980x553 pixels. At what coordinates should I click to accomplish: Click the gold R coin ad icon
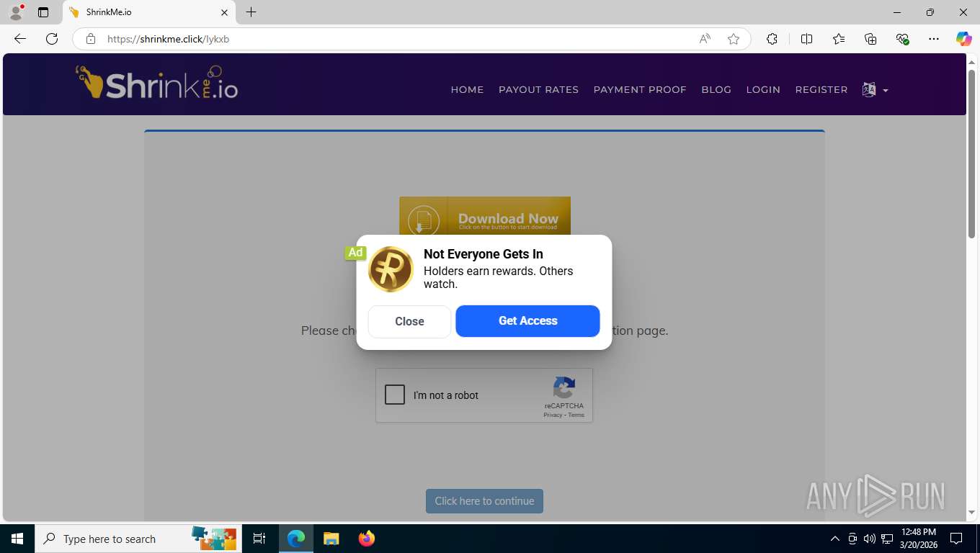pos(391,269)
